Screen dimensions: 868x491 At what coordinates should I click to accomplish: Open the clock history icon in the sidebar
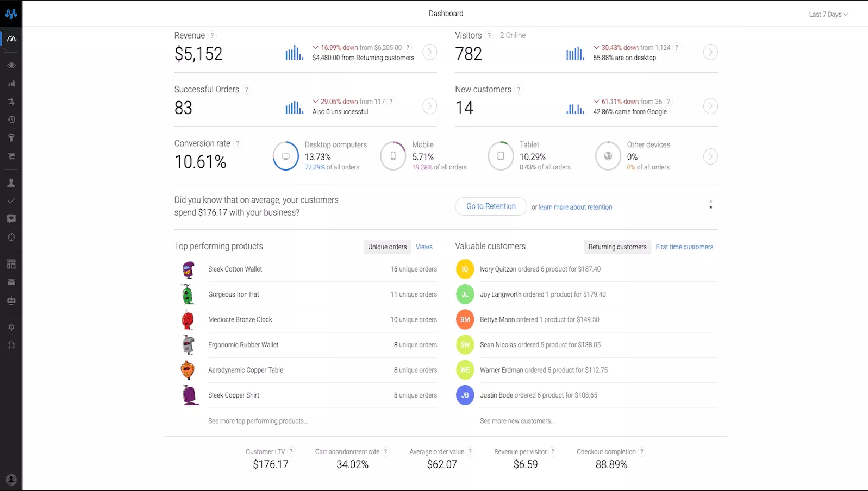pos(11,119)
